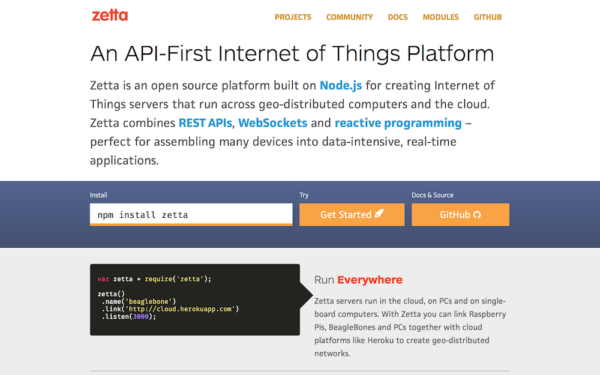Go to the DOCS page

point(398,17)
